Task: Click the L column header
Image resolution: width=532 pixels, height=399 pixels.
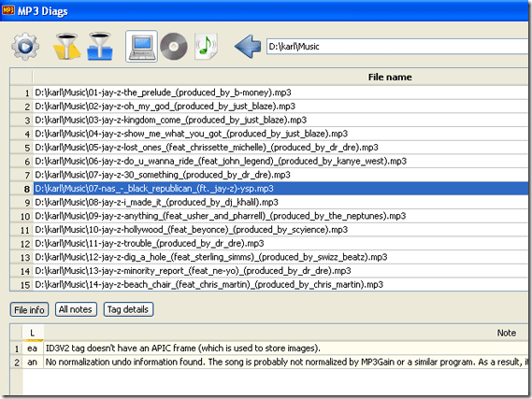Action: coord(33,333)
